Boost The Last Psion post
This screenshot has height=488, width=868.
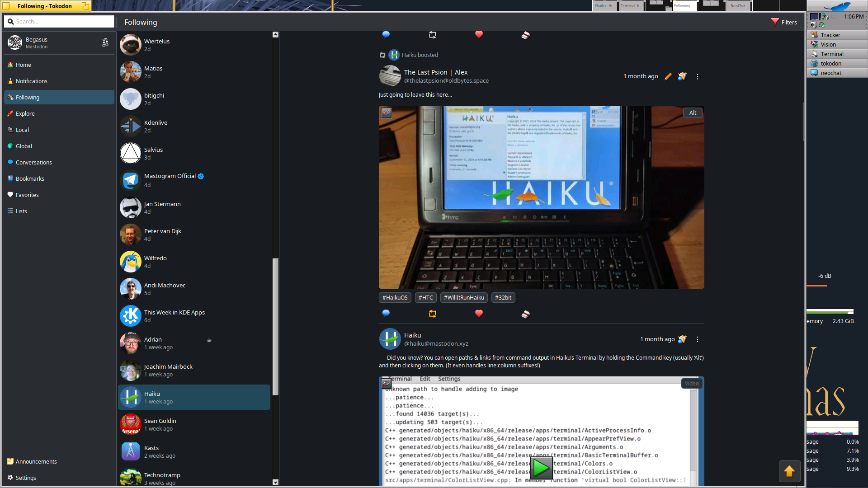(433, 314)
